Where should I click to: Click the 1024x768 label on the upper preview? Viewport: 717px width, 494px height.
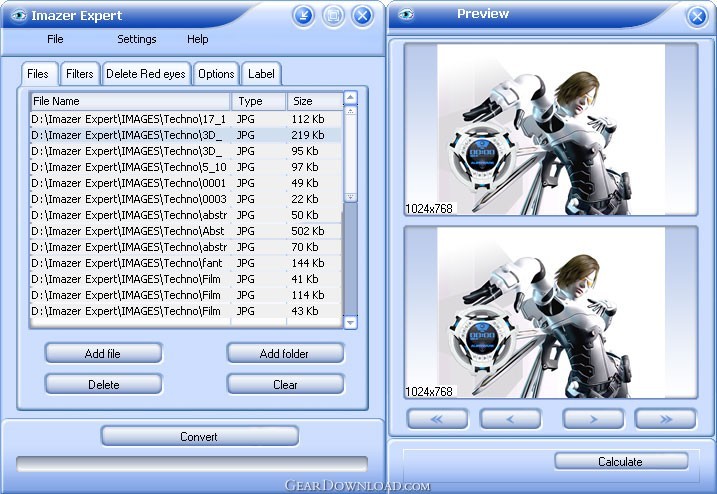click(429, 209)
